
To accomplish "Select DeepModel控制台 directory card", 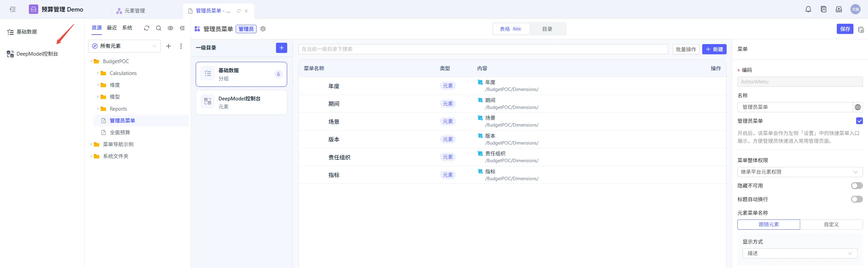I will click(x=241, y=102).
